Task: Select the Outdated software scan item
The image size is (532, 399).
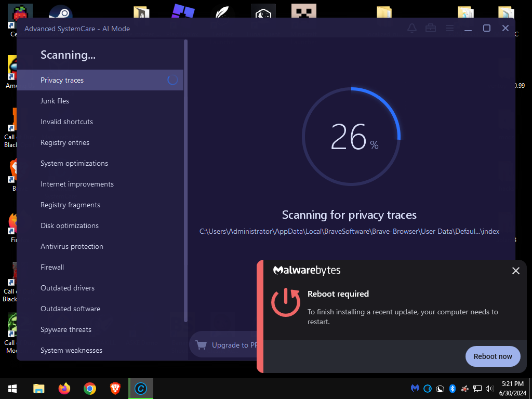Action: (100, 309)
